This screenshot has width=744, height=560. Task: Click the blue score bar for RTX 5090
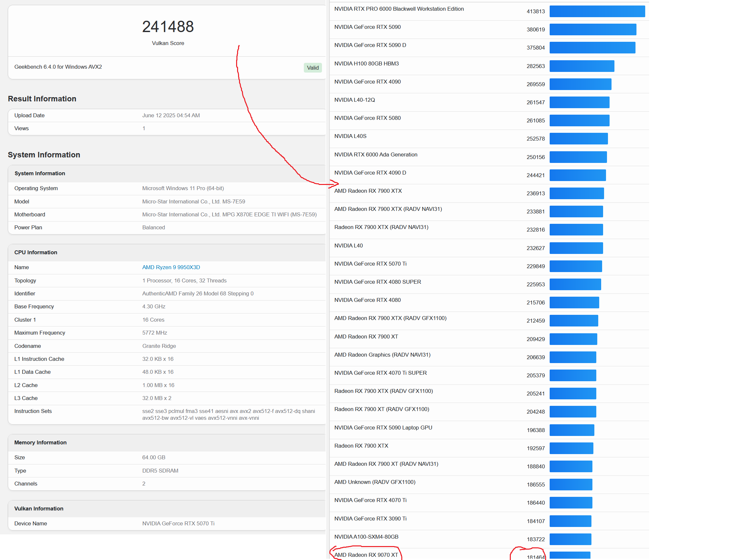593,29
